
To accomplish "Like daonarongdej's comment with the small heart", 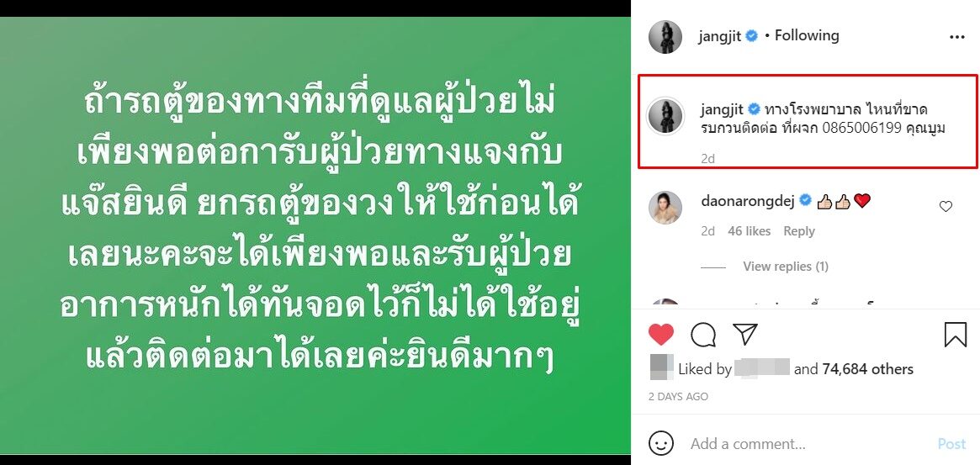I will point(946,206).
